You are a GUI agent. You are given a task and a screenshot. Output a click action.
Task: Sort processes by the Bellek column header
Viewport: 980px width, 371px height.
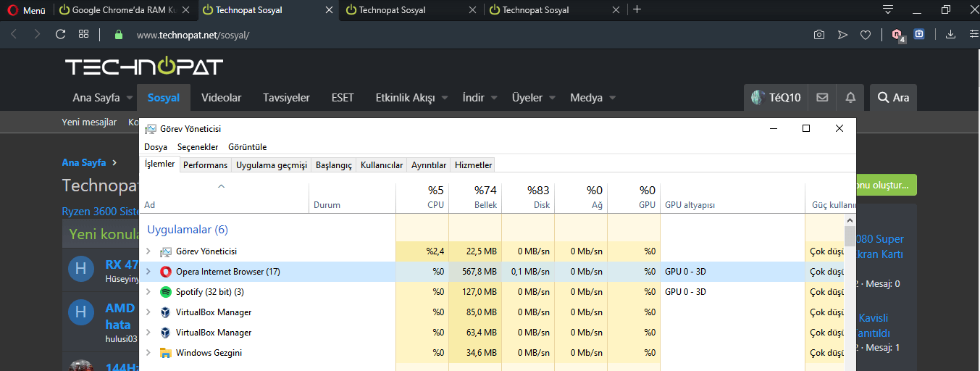tap(475, 197)
